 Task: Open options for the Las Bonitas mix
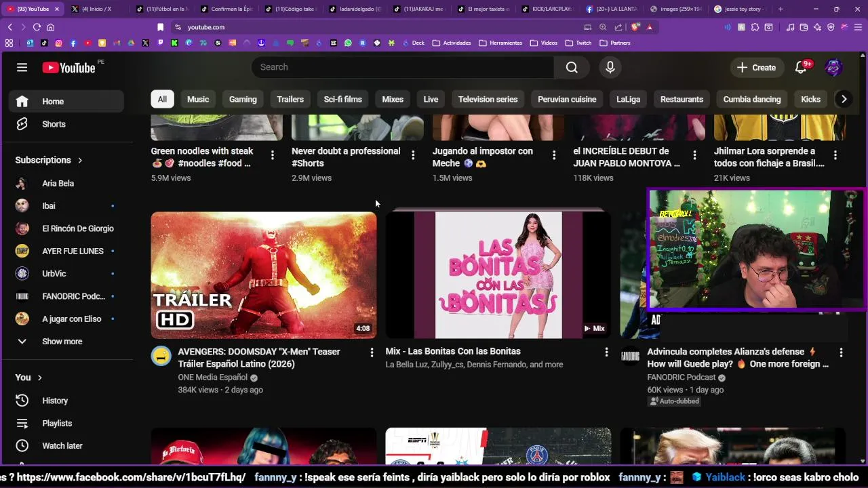click(x=606, y=352)
